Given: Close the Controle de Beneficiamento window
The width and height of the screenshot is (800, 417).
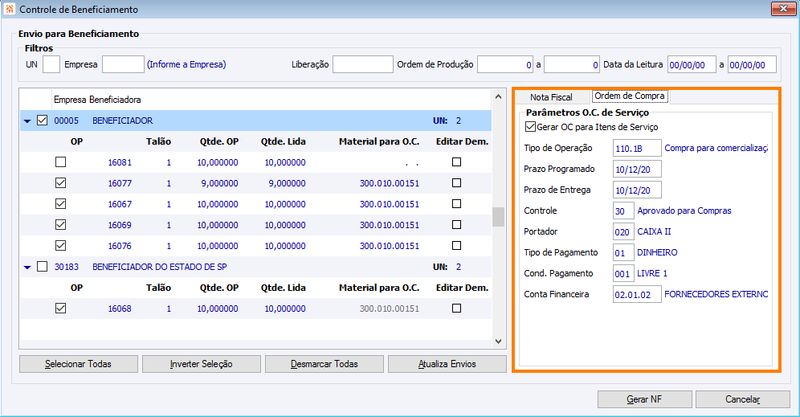Looking at the screenshot, I should 783,8.
